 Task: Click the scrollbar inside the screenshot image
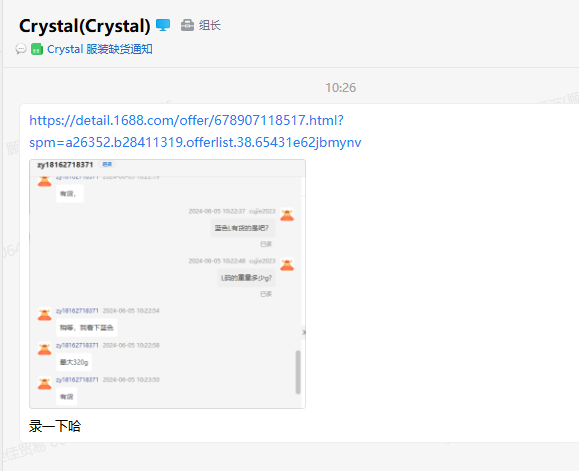tap(298, 372)
